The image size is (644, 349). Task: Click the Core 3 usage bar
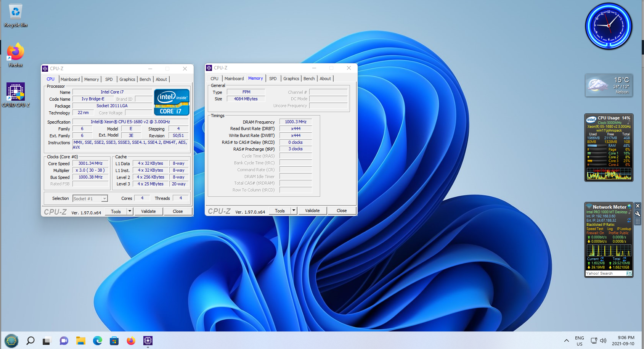click(x=597, y=161)
